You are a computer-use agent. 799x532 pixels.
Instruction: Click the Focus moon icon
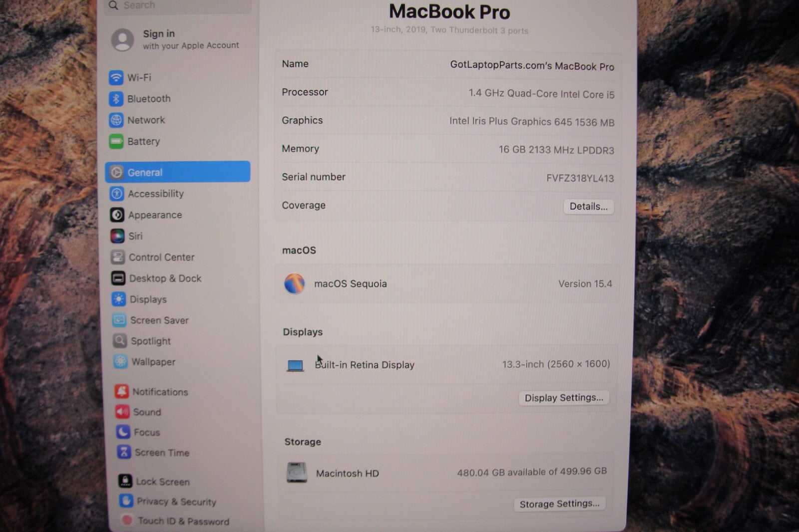(x=123, y=432)
